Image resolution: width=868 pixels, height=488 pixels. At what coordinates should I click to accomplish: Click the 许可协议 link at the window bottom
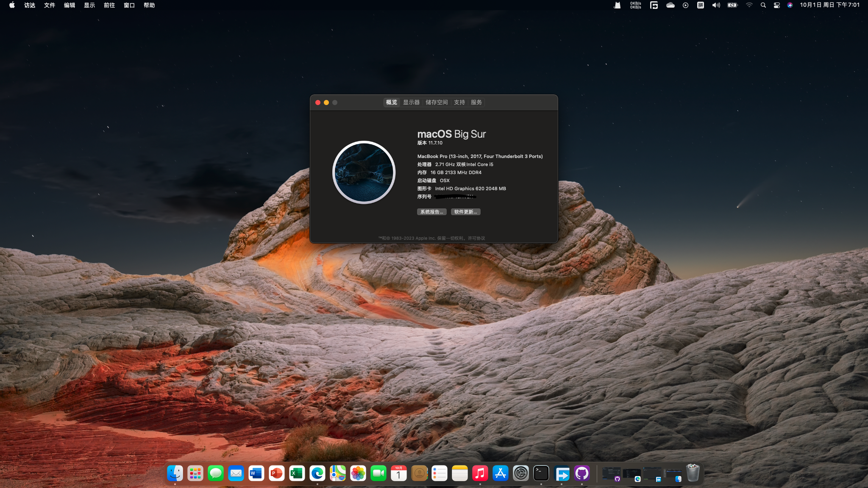(476, 238)
